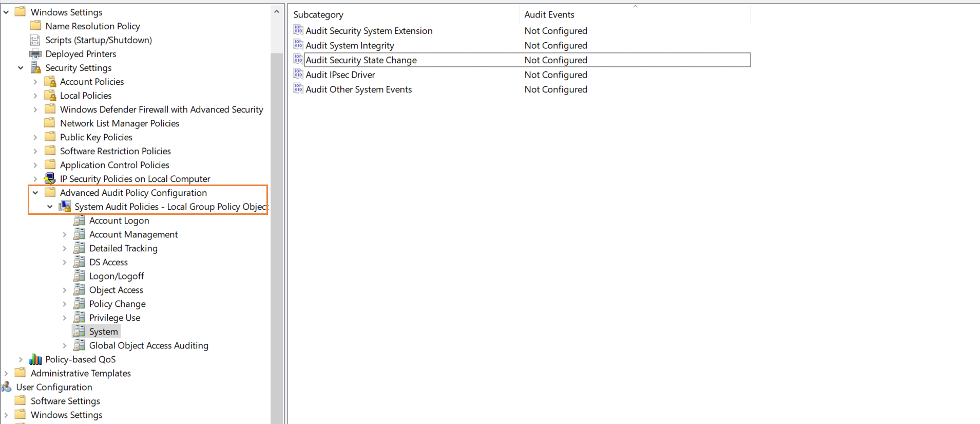
Task: Expand the Account Management arrow
Action: click(x=64, y=234)
